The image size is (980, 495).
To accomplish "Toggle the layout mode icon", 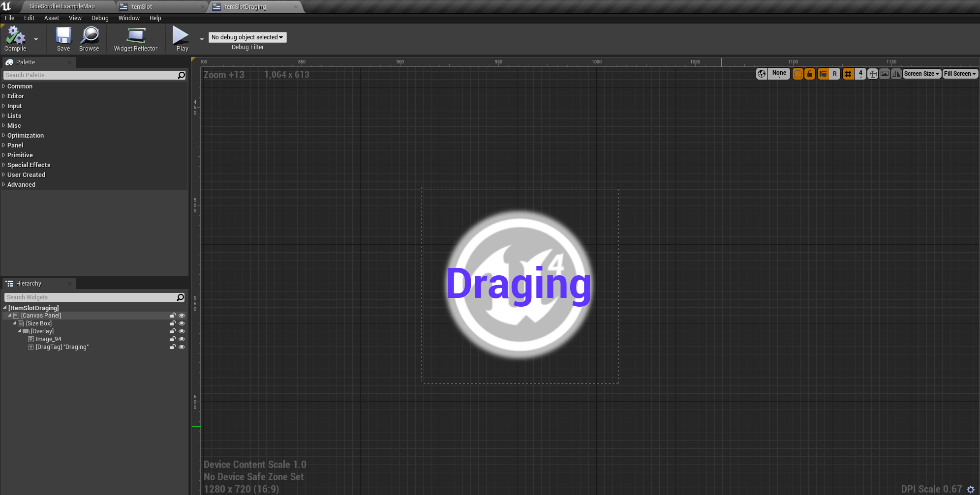I will click(823, 74).
